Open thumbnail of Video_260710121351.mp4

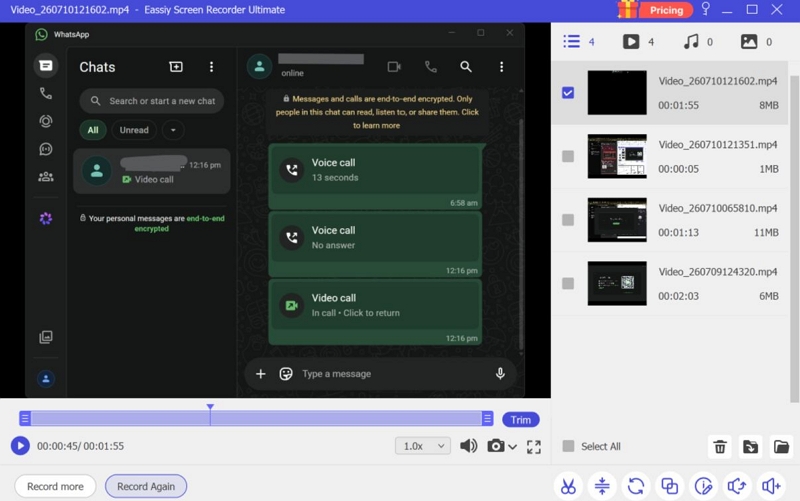[x=617, y=156]
